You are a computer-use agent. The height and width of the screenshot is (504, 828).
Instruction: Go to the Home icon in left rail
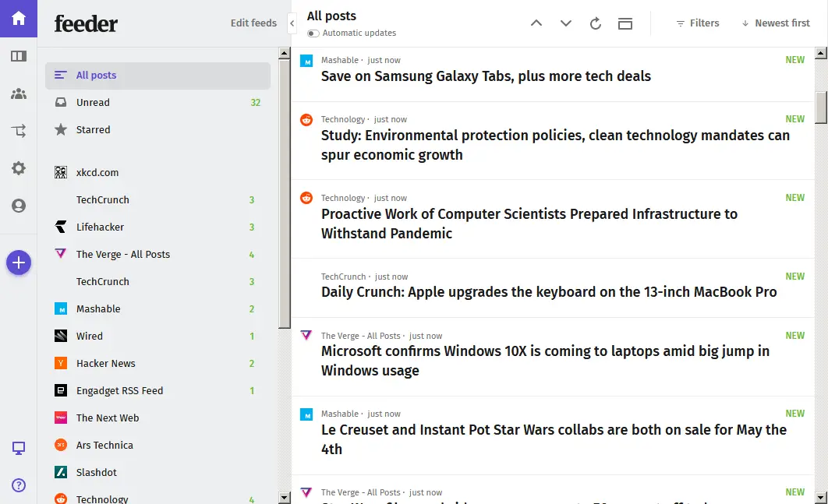point(19,19)
